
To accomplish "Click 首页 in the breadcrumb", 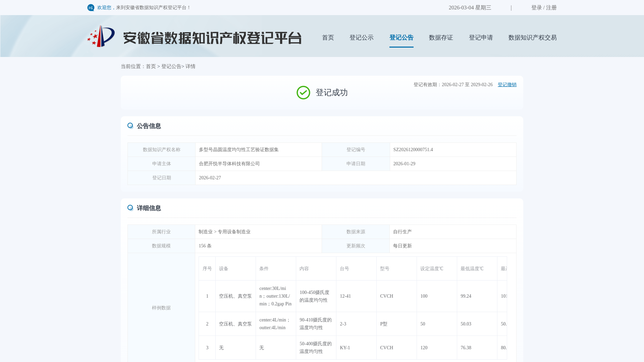I will [151, 66].
